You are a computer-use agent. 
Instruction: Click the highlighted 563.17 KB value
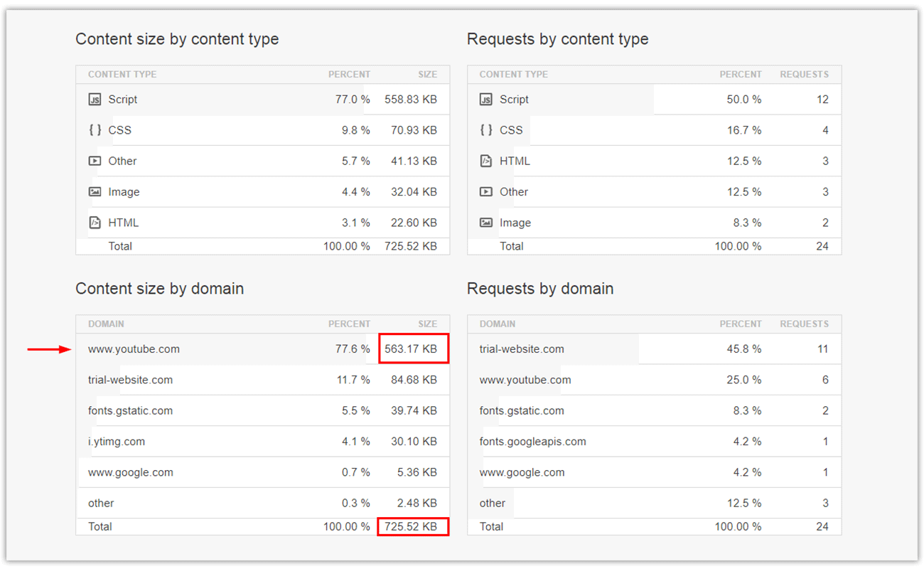pyautogui.click(x=414, y=349)
